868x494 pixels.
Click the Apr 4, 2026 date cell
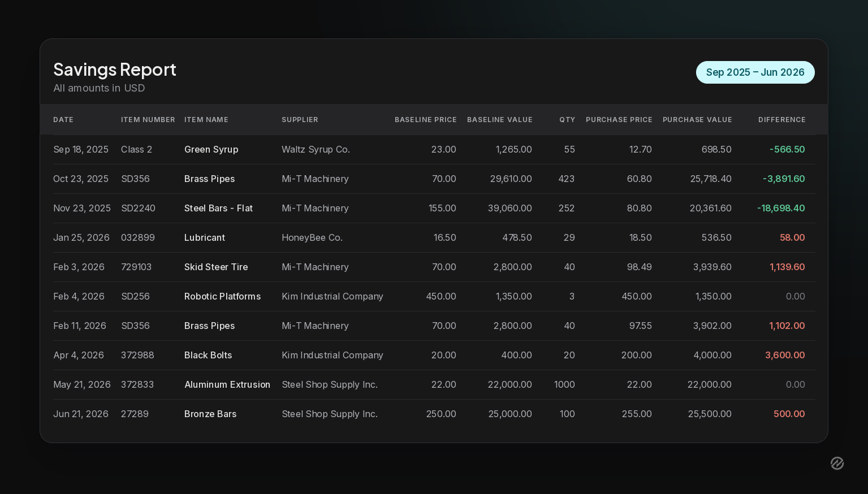click(x=79, y=355)
